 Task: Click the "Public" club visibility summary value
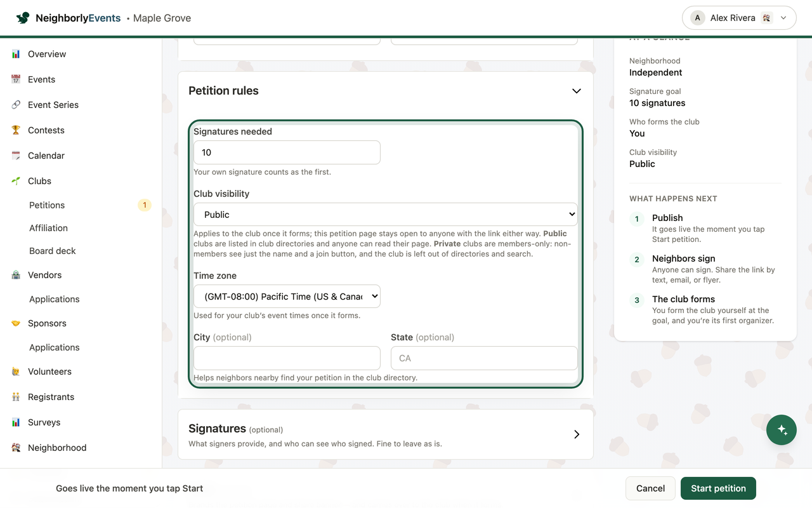642,164
